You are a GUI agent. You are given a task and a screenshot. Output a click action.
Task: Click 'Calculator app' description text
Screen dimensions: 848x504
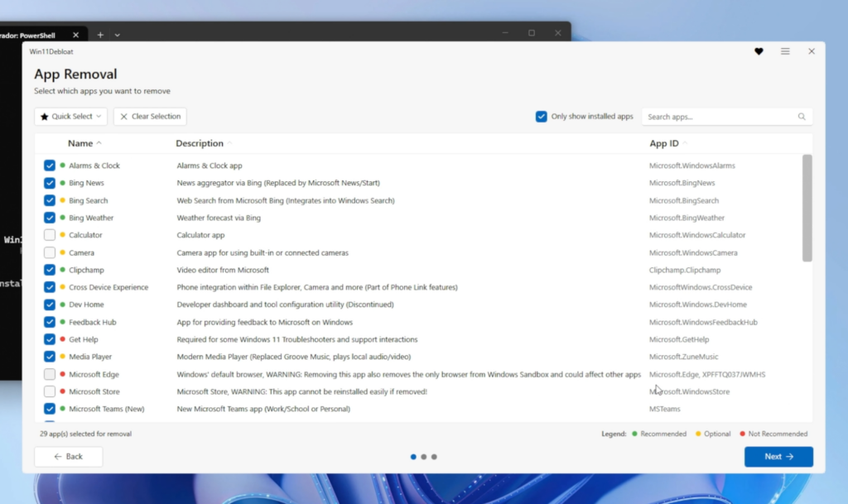[x=200, y=235]
